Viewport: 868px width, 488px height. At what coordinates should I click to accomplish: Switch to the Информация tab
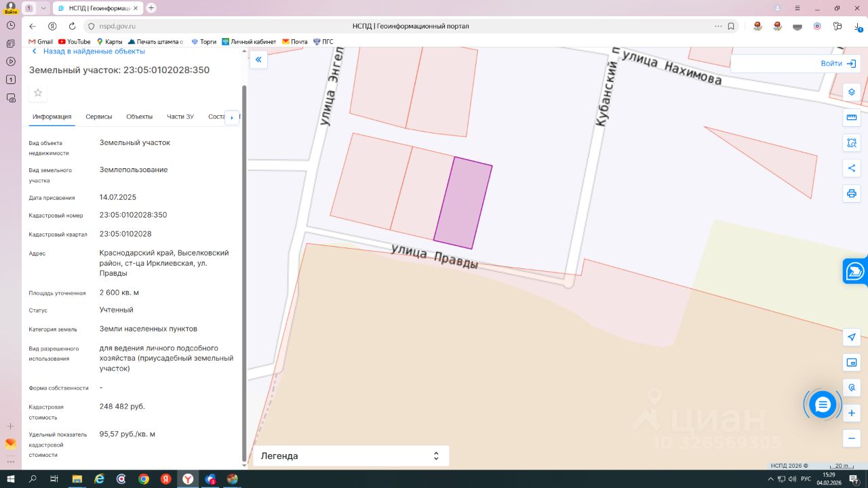[x=52, y=117]
